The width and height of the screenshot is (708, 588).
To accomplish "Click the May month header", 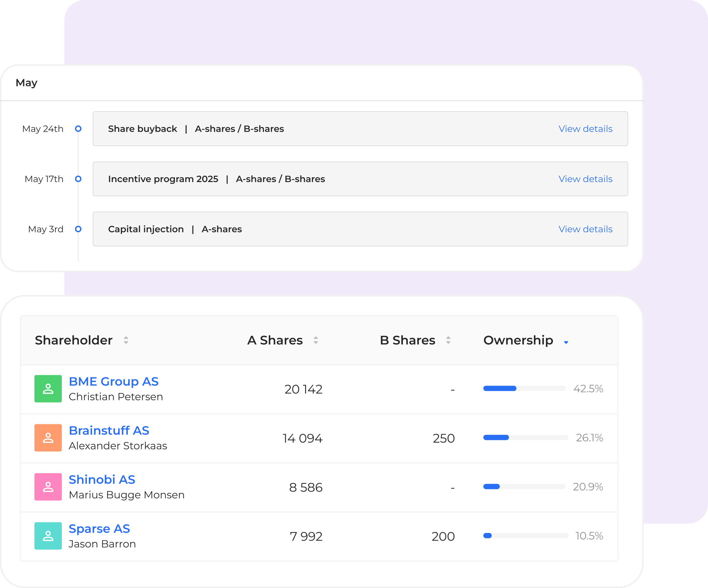I will (x=26, y=83).
